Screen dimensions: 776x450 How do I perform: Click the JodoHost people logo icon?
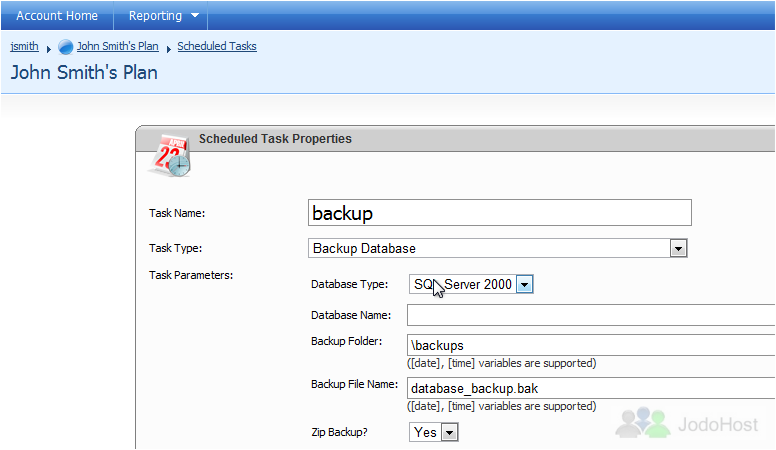click(642, 422)
